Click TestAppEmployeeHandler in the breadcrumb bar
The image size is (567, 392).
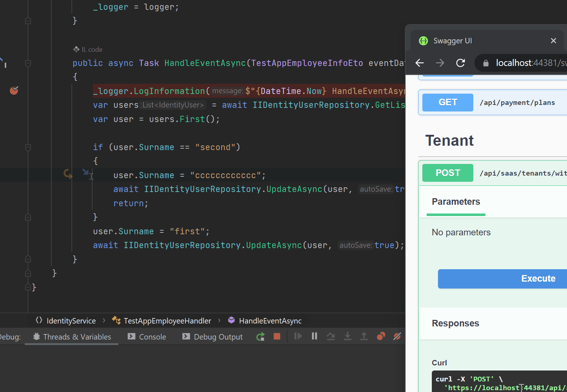(x=167, y=321)
